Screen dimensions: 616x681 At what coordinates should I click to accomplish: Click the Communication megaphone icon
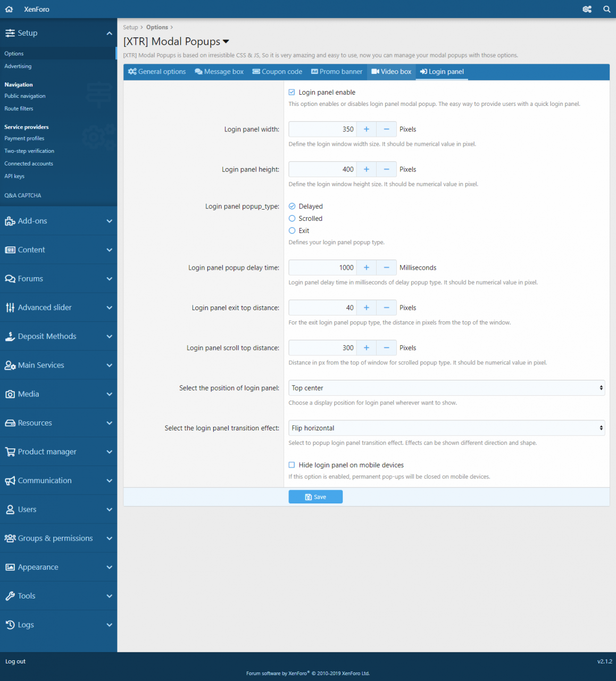10,481
